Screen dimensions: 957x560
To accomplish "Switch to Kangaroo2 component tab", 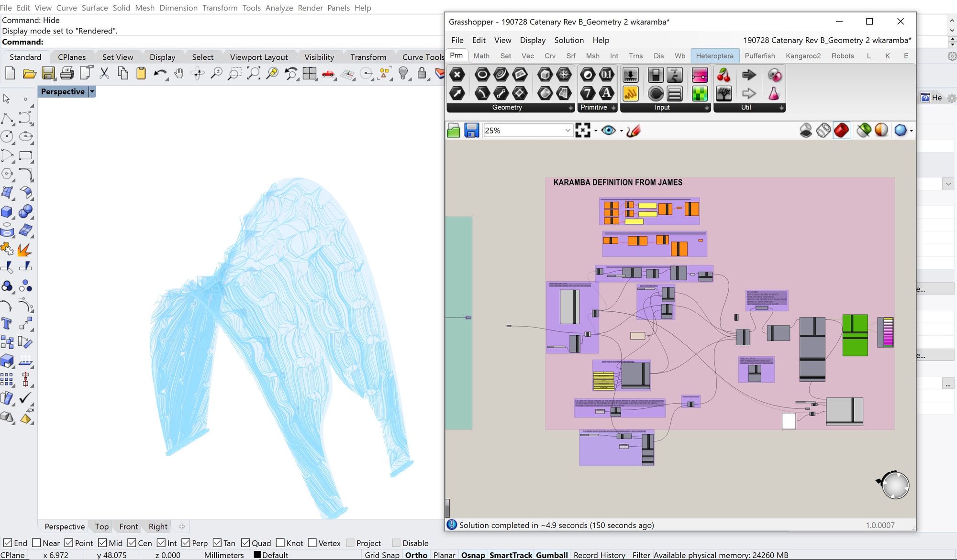I will 802,56.
